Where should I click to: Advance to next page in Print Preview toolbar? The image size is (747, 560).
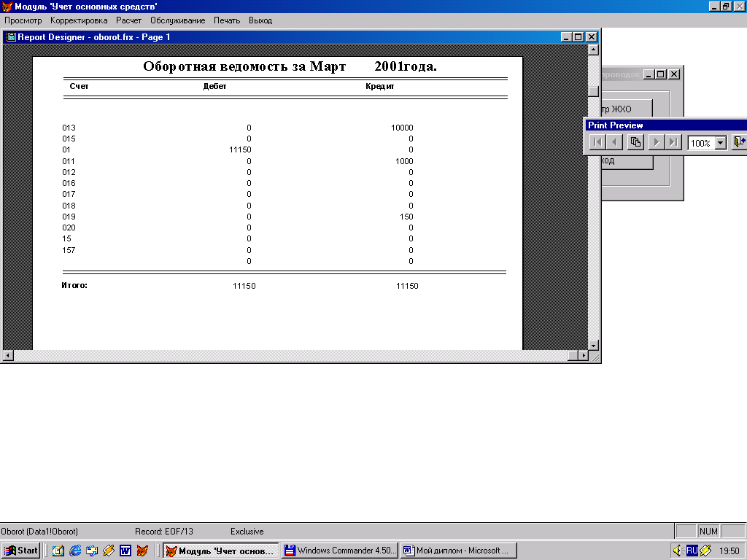(657, 142)
